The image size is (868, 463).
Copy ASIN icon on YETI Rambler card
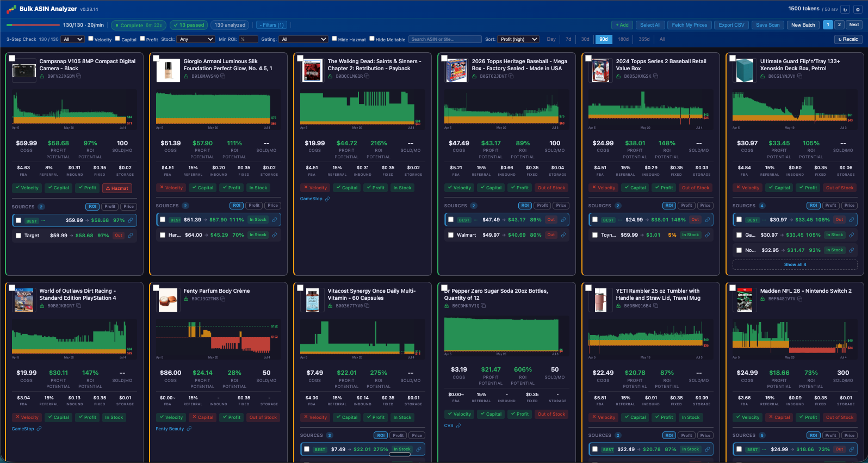pyautogui.click(x=655, y=306)
